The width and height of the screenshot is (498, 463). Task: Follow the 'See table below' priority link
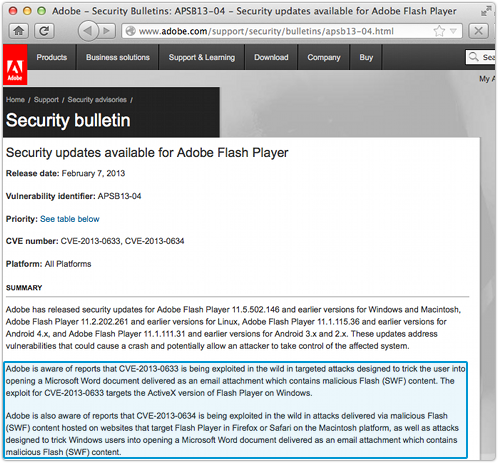[70, 219]
